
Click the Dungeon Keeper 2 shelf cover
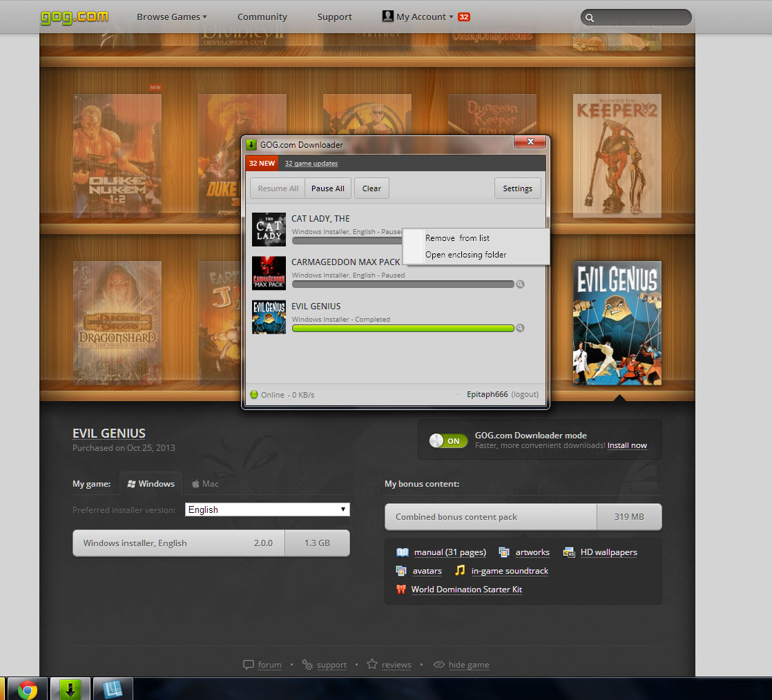[617, 155]
